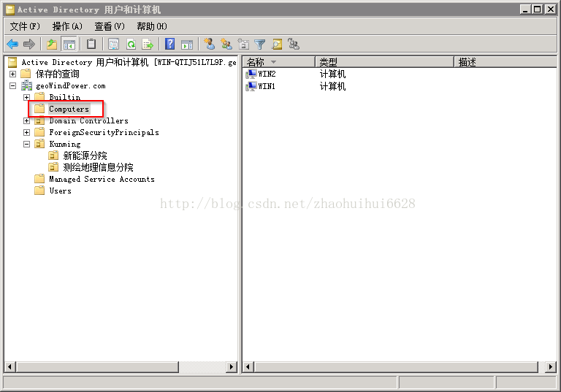The height and width of the screenshot is (392, 561).
Task: Select ForeignSecurityPrincipals in the tree
Action: pyautogui.click(x=104, y=132)
